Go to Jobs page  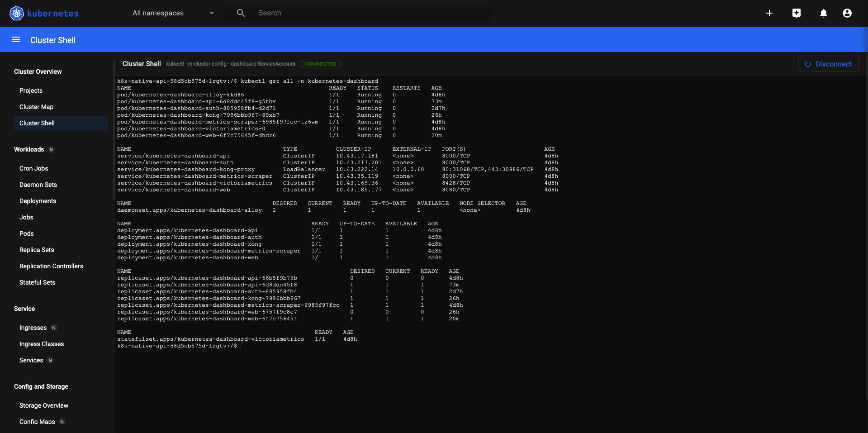[x=26, y=217]
